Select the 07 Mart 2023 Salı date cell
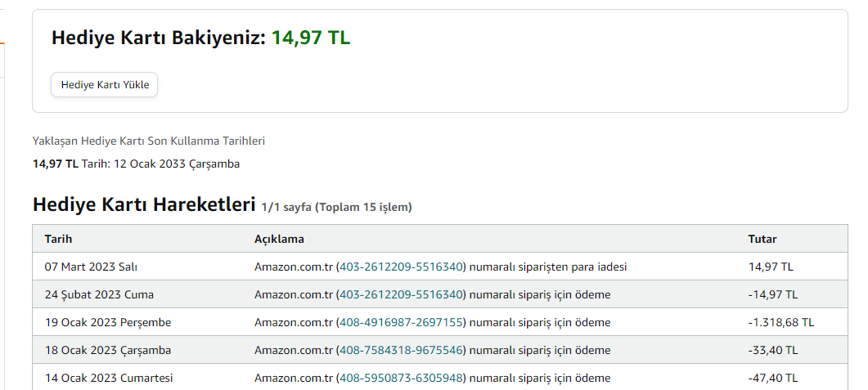 (x=85, y=267)
